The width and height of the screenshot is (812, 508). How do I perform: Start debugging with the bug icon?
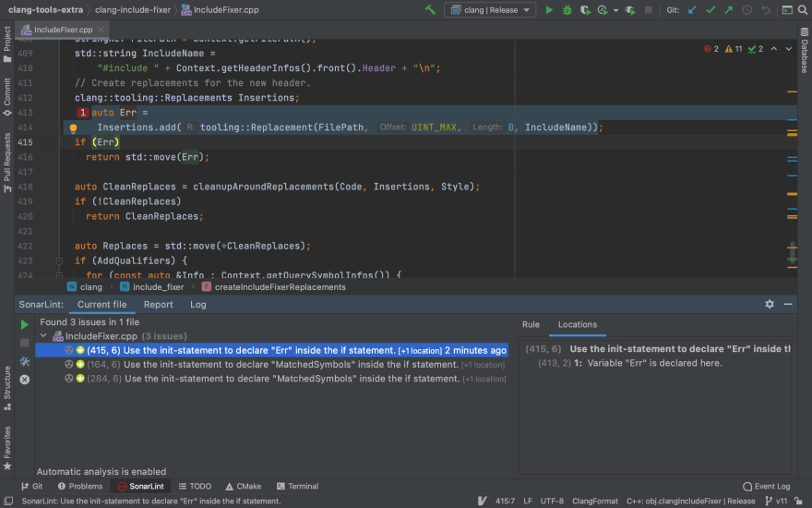567,10
